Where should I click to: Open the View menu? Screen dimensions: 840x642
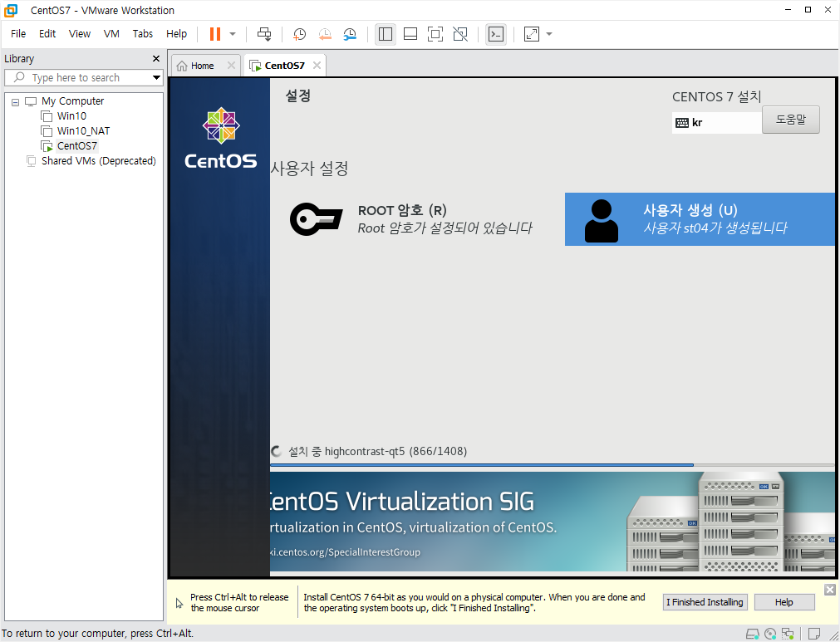[79, 34]
